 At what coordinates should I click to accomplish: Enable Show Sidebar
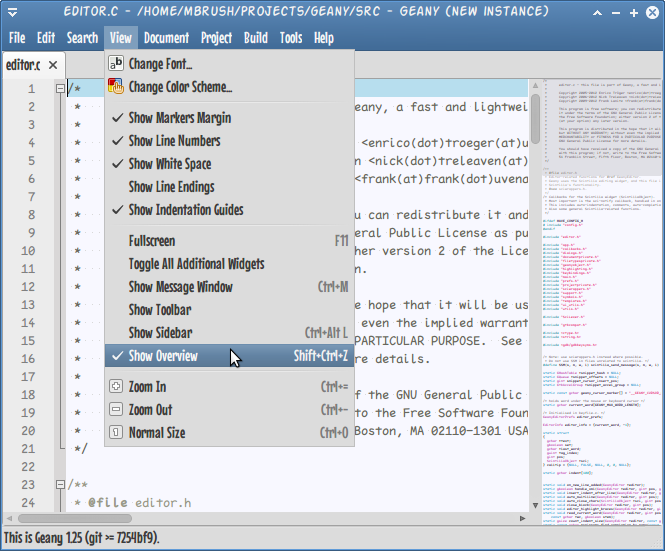click(229, 333)
